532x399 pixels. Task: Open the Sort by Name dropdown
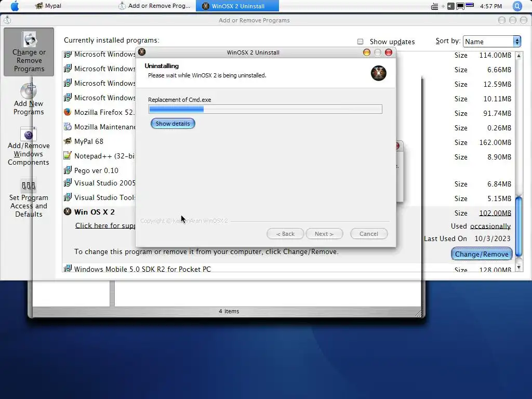(x=491, y=42)
